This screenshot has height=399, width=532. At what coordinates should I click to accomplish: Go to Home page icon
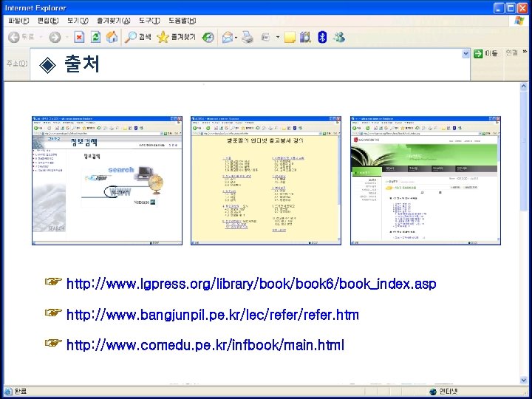click(112, 37)
